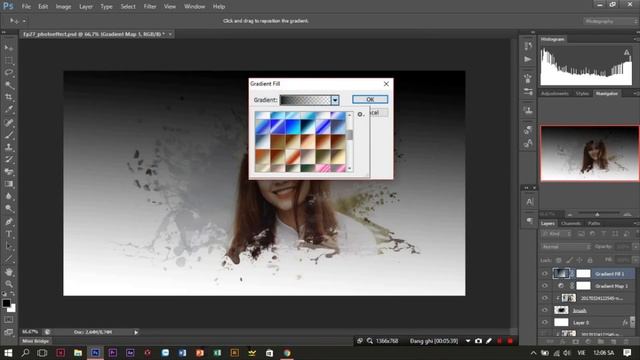This screenshot has width=640, height=360.
Task: Switch to the Paths tab
Action: [x=594, y=223]
